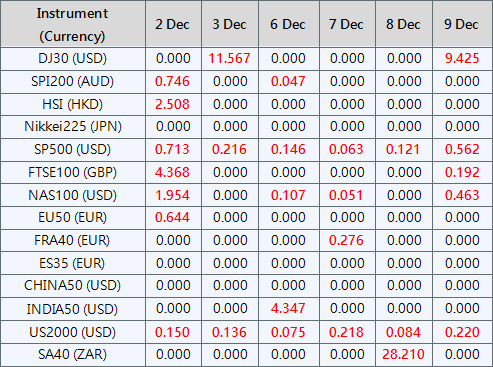The width and height of the screenshot is (493, 367).
Task: Click EU50 value 0.644
Action: (172, 218)
